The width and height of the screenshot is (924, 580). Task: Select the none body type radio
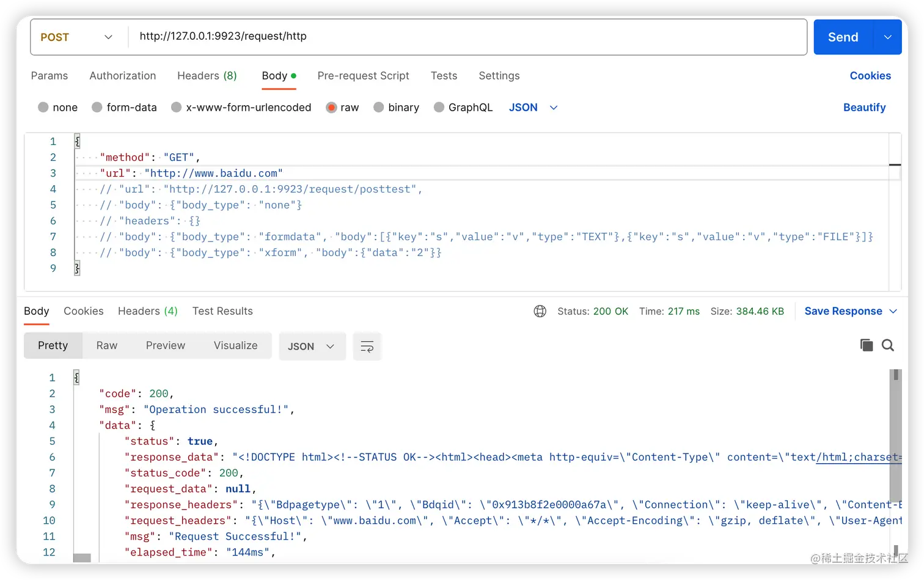(x=43, y=108)
